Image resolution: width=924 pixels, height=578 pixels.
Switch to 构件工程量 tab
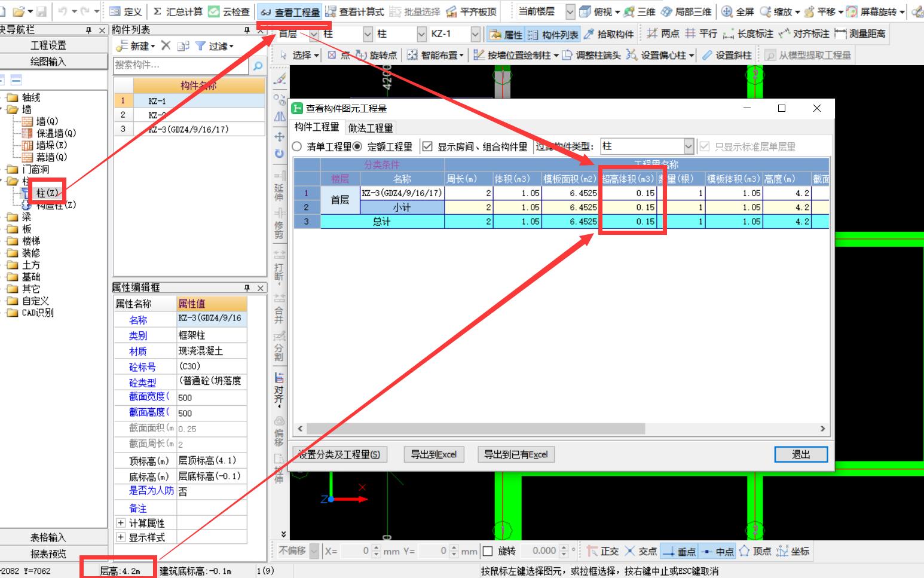tap(317, 127)
